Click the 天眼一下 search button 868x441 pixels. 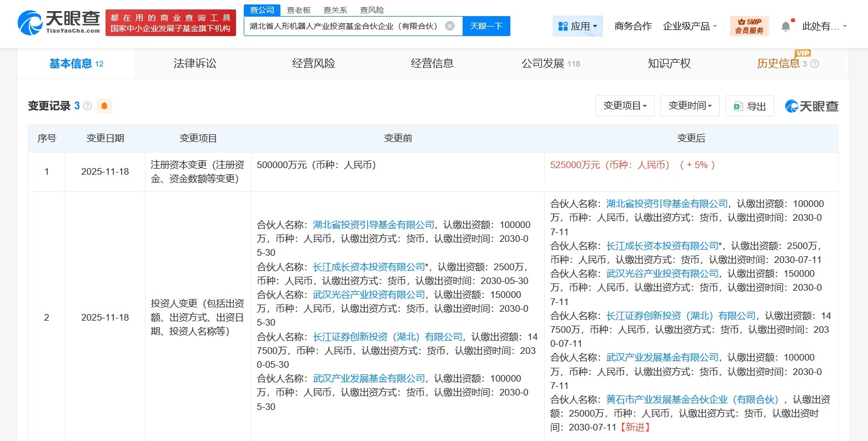[x=486, y=26]
